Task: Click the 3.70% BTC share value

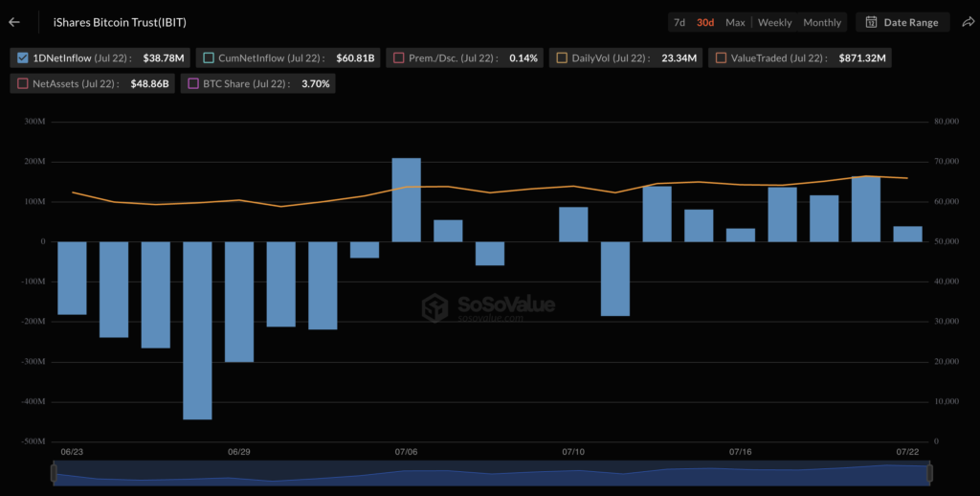Action: (x=316, y=83)
